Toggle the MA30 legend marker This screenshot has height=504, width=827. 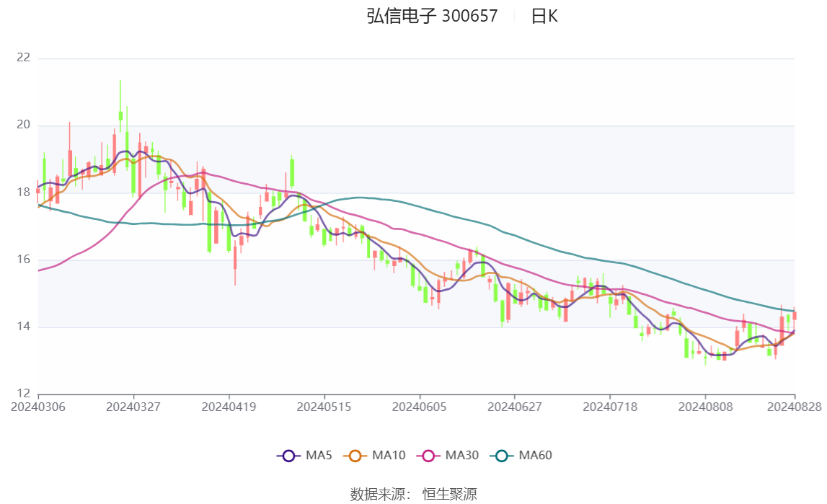(428, 456)
